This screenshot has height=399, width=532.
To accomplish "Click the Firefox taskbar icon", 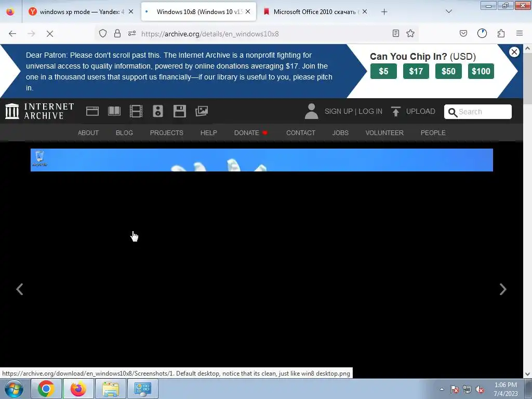I will click(x=78, y=389).
